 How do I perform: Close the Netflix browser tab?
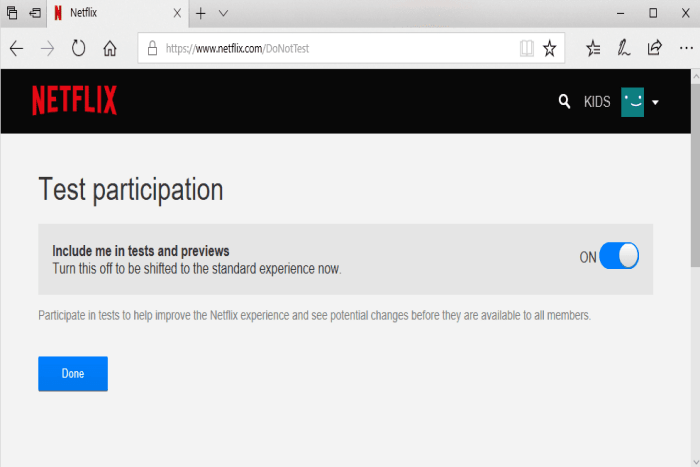coord(177,13)
